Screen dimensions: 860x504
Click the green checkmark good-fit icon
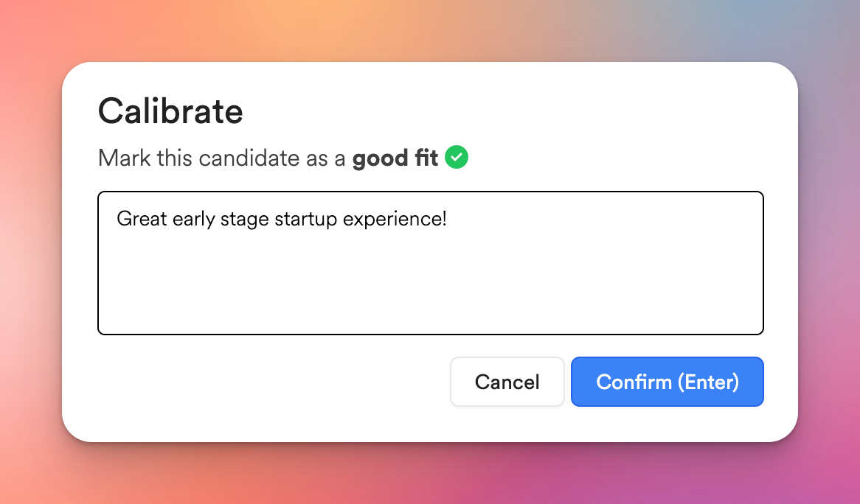[x=457, y=157]
